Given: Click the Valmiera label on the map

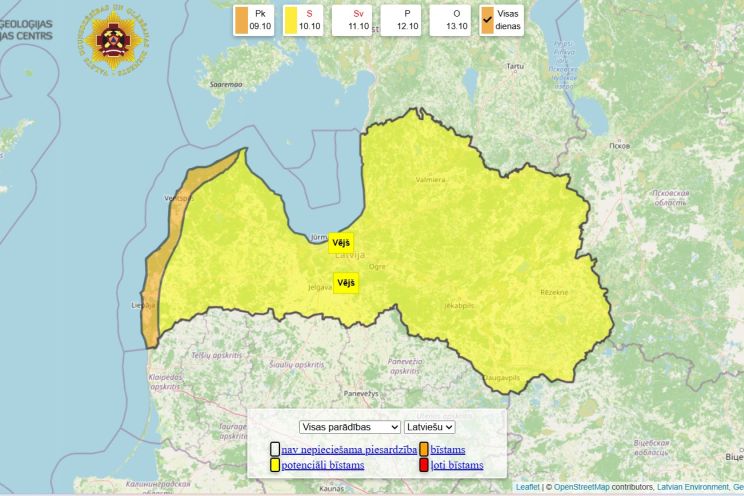Looking at the screenshot, I should (430, 180).
